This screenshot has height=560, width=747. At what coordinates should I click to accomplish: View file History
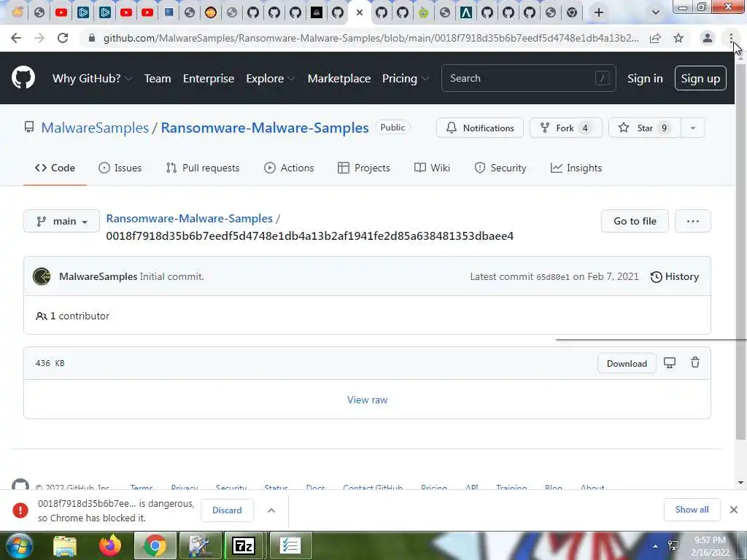(675, 276)
